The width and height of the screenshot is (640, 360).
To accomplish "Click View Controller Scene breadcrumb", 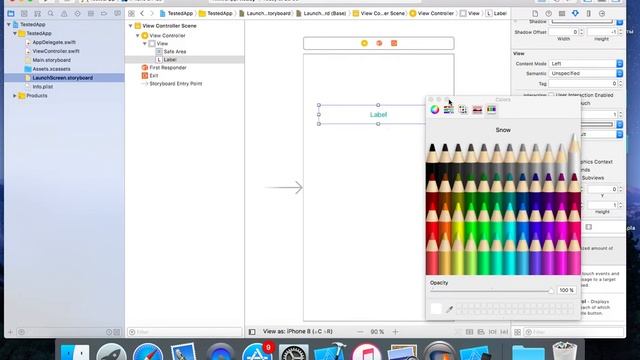I will [379, 13].
